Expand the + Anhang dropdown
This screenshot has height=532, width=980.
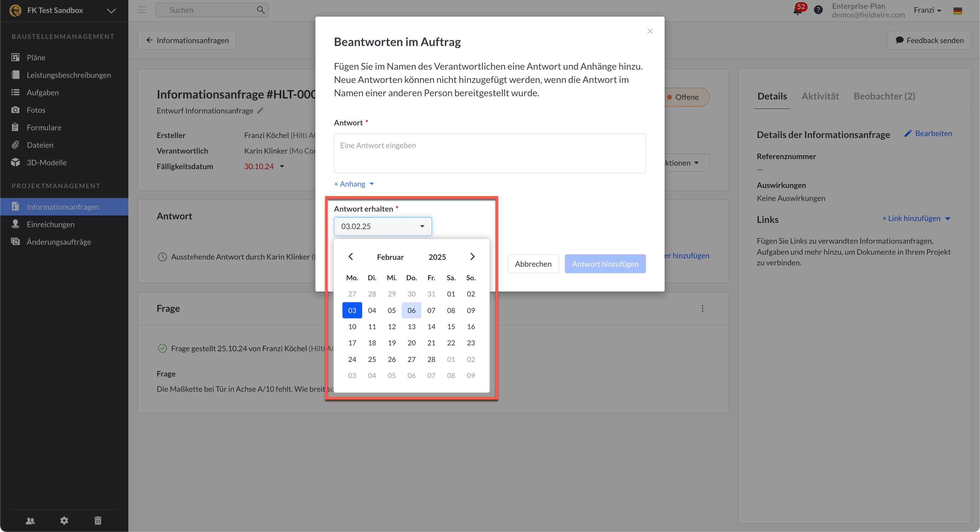354,184
